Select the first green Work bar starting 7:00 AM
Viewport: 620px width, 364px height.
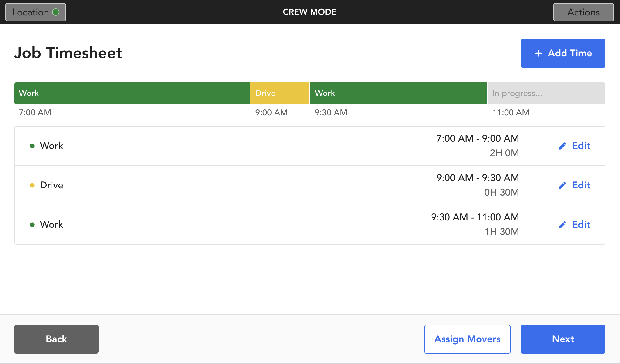[132, 93]
